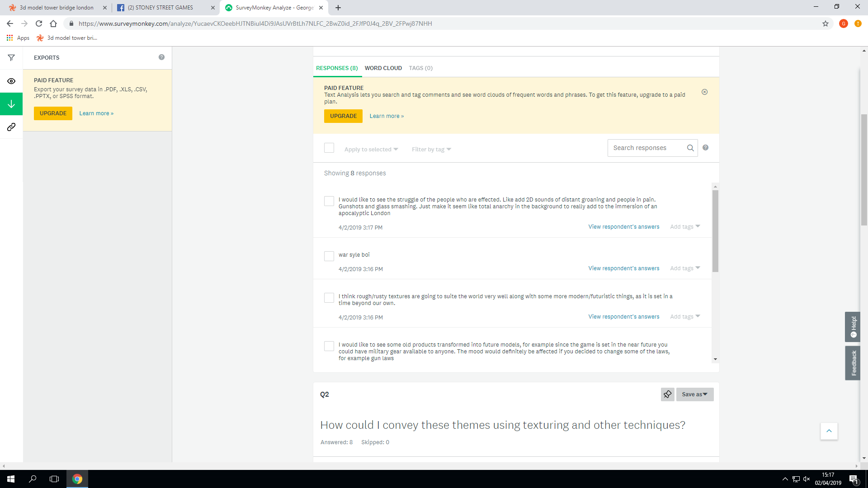Select the green download exports icon
The image size is (868, 488).
coord(11,104)
